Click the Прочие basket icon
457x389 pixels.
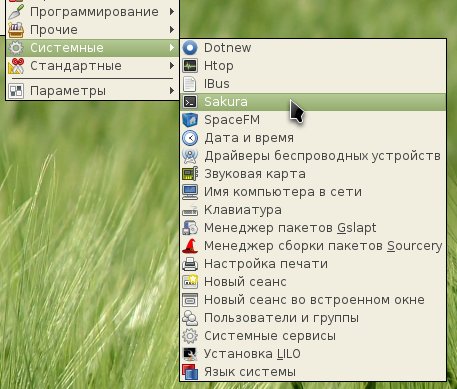click(16, 30)
